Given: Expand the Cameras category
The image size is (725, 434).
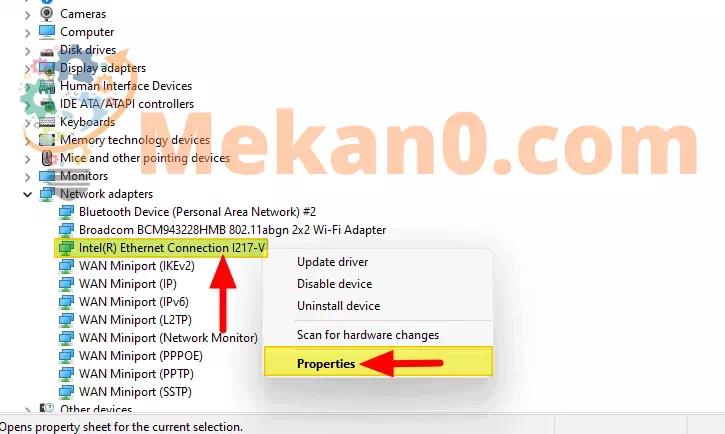Looking at the screenshot, I should pyautogui.click(x=28, y=15).
